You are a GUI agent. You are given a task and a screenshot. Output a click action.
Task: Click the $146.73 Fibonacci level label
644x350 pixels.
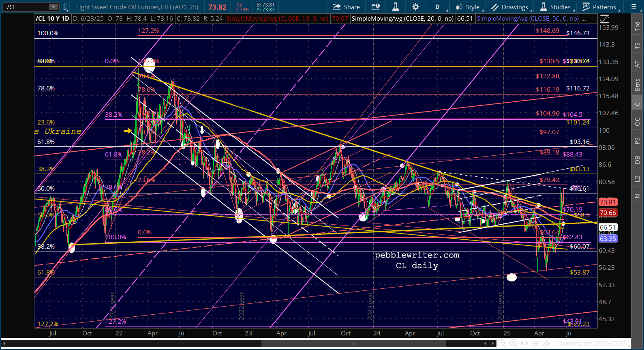tap(578, 33)
